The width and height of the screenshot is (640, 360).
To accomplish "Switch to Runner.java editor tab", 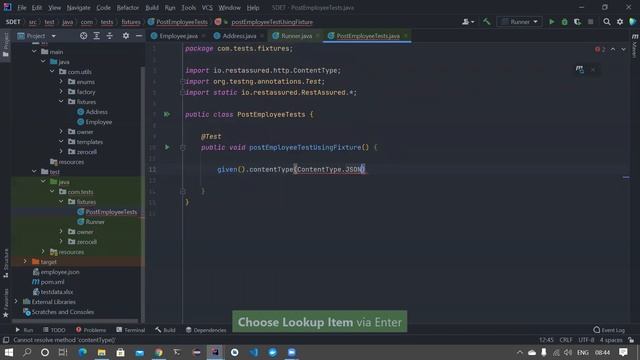I will tap(296, 36).
